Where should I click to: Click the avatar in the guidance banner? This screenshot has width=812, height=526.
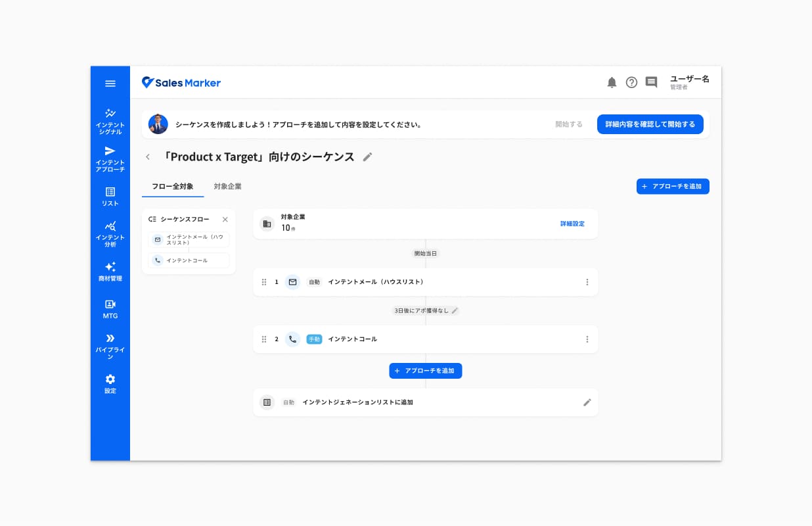(158, 124)
